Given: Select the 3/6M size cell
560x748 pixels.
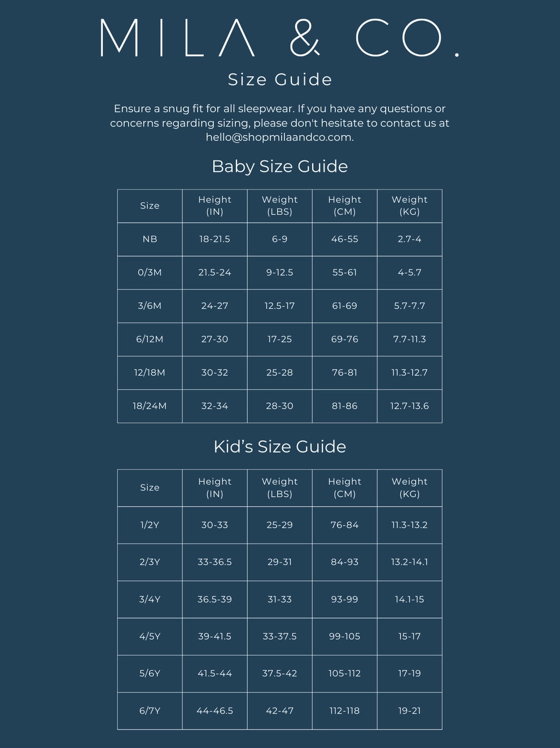Looking at the screenshot, I should (150, 306).
